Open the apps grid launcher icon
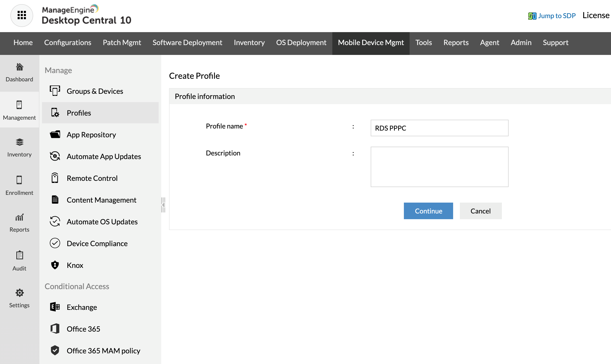611x364 pixels. click(22, 15)
